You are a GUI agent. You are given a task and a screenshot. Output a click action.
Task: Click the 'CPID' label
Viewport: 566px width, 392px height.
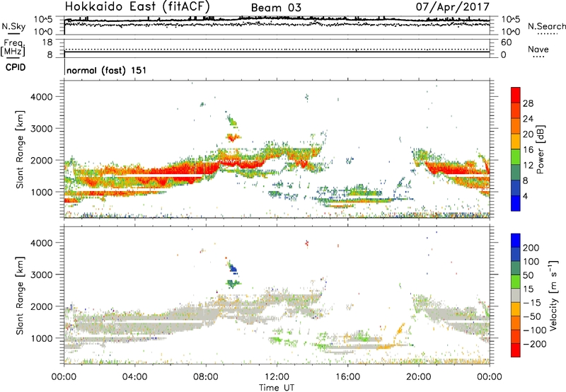coord(16,67)
